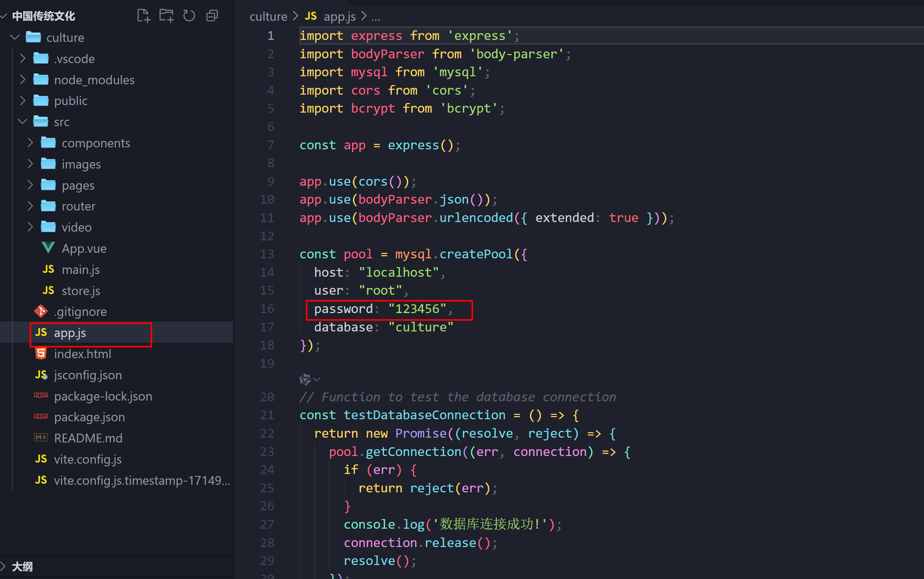Click line number 16 in the gutter
The height and width of the screenshot is (579, 924).
[x=267, y=309]
